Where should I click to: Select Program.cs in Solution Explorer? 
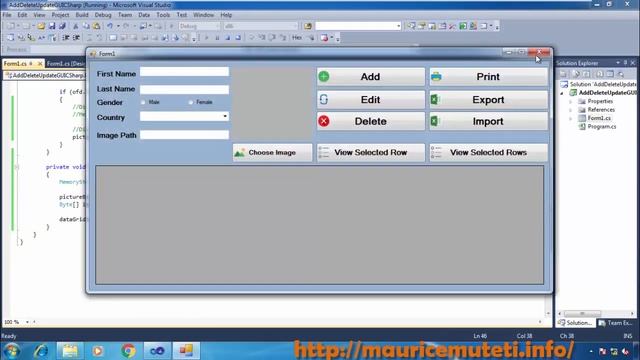(x=601, y=127)
